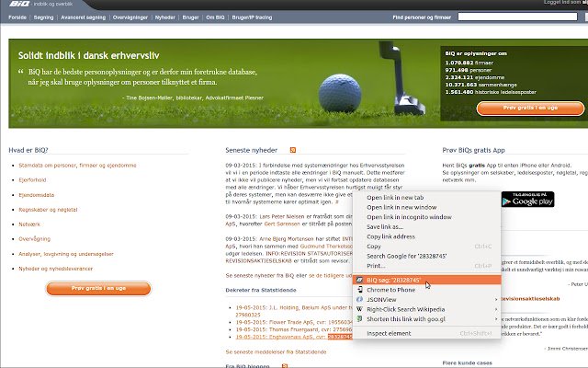Open the Gert Sørensen news link
Screen dimensions: 588x368
pyautogui.click(x=282, y=224)
